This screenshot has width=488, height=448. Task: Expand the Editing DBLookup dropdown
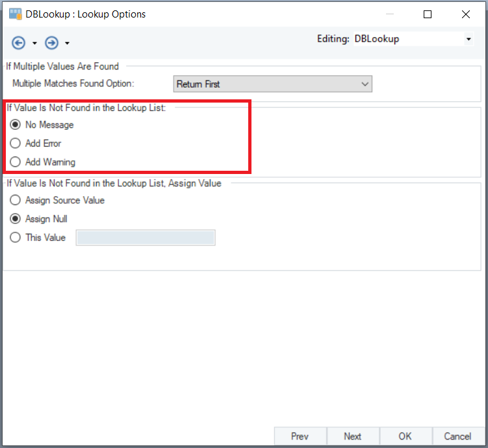(x=469, y=39)
